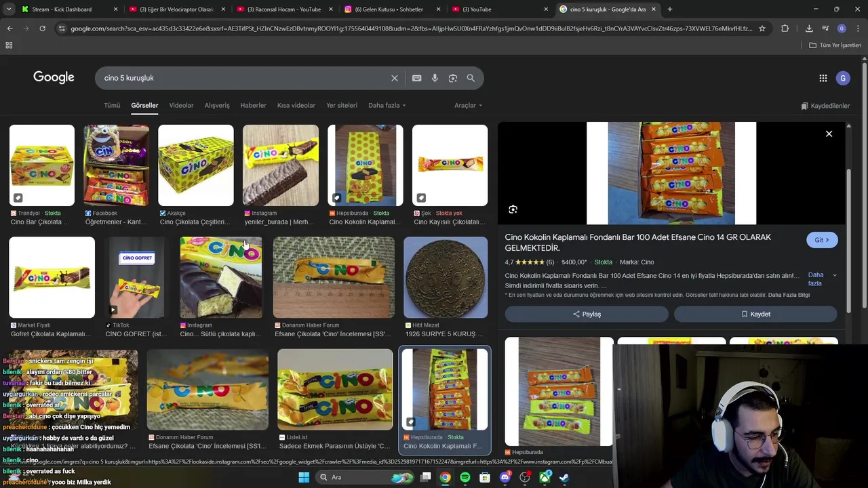868x488 pixels.
Task: Open Spotify from the taskbar
Action: pos(465,477)
